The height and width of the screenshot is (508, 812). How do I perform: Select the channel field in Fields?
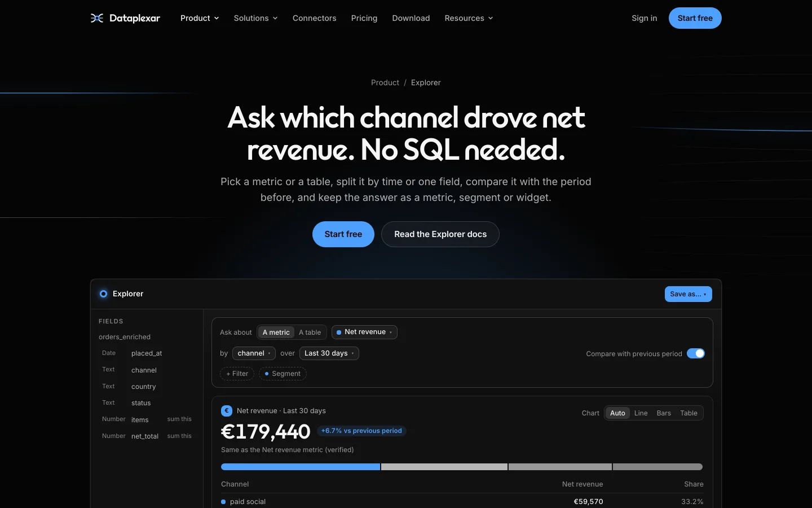point(147,370)
